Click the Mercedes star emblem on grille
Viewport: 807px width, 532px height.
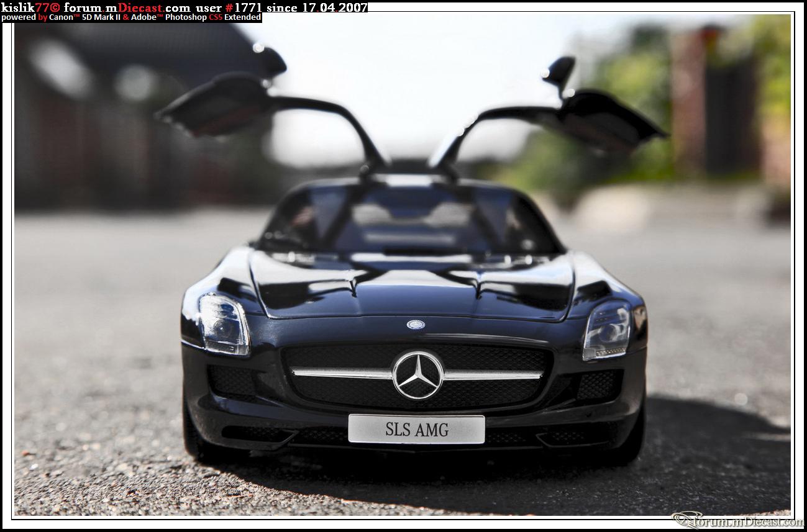417,375
